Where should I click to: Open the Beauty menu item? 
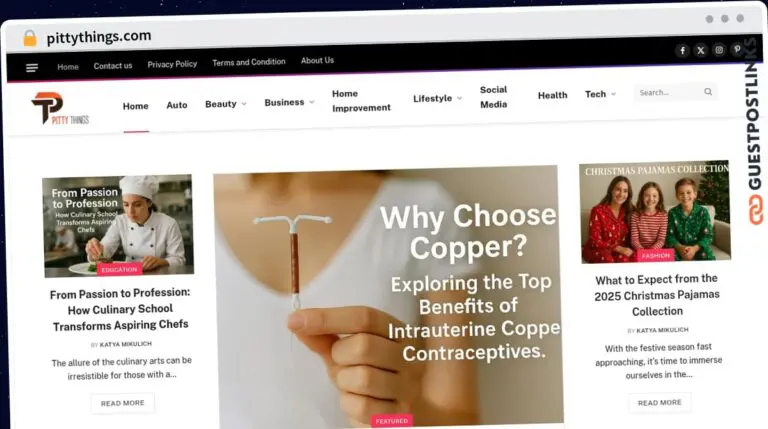[x=221, y=104]
